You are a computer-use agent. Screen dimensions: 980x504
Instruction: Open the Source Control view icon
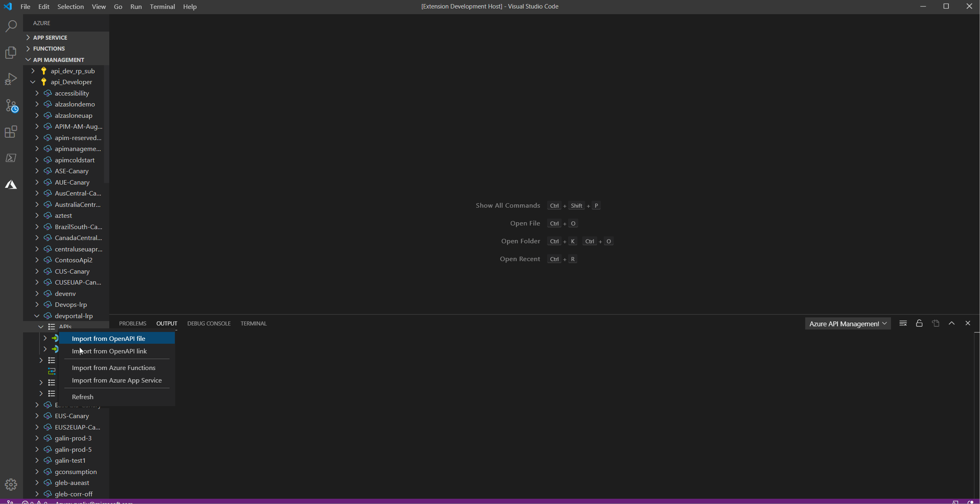pyautogui.click(x=11, y=106)
